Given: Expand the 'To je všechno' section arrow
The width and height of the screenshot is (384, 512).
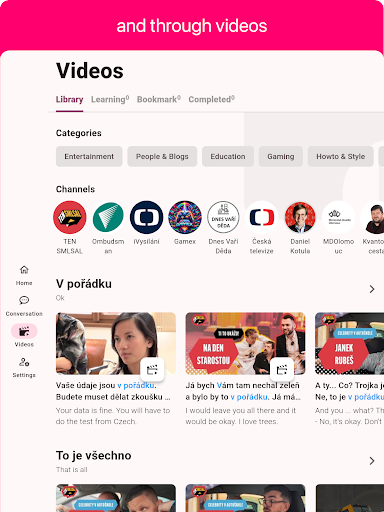Looking at the screenshot, I should click(x=372, y=461).
